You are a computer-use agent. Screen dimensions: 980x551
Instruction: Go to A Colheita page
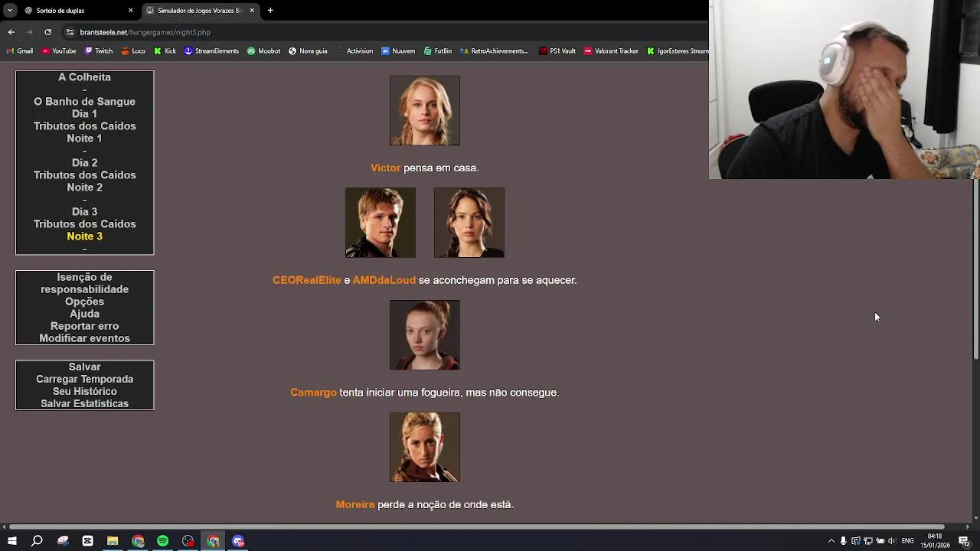coord(84,77)
